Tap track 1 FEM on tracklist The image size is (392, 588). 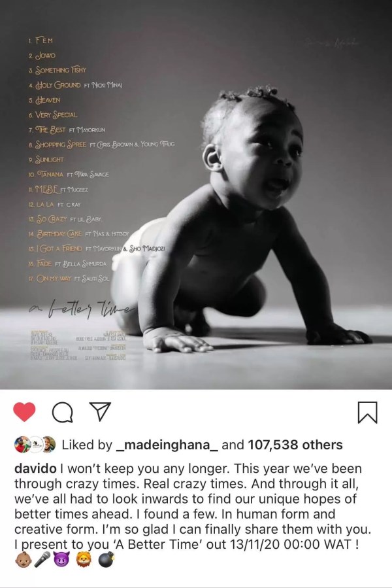click(x=41, y=41)
